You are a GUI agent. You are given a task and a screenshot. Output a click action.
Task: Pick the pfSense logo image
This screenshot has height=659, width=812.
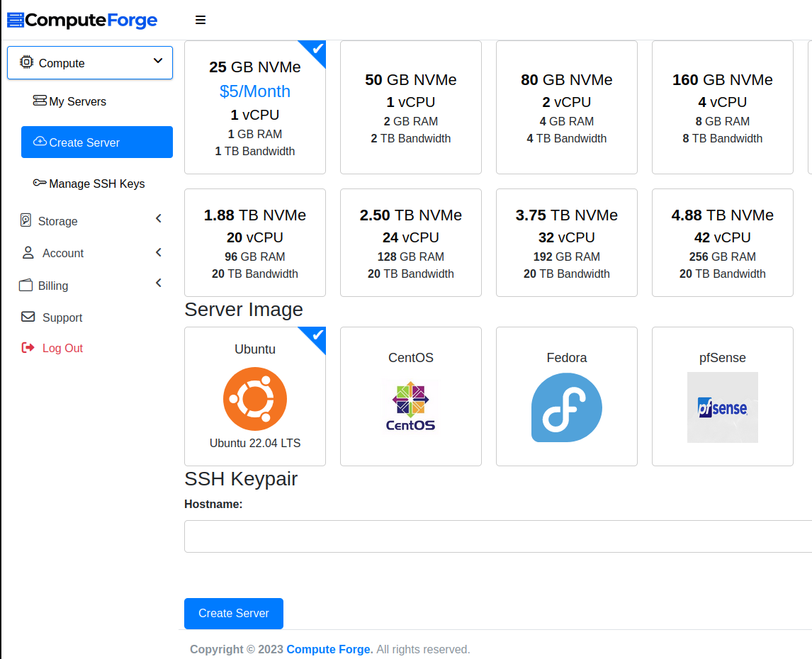coord(722,407)
